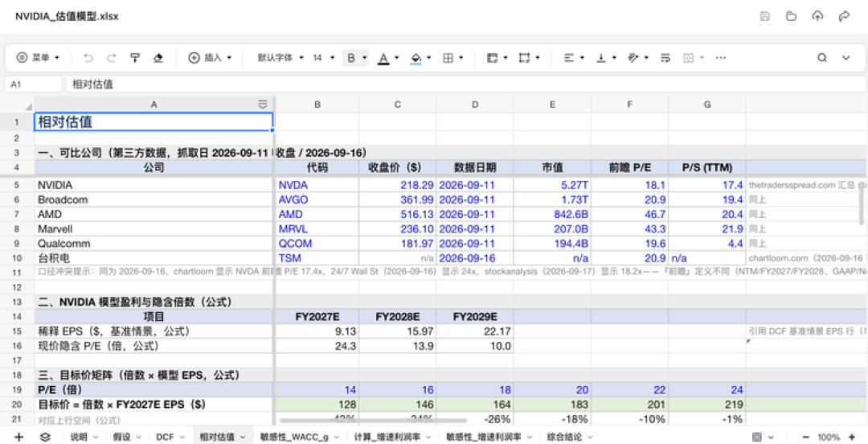The image size is (868, 444).
Task: Open the 插入 insert menu
Action: [210, 58]
